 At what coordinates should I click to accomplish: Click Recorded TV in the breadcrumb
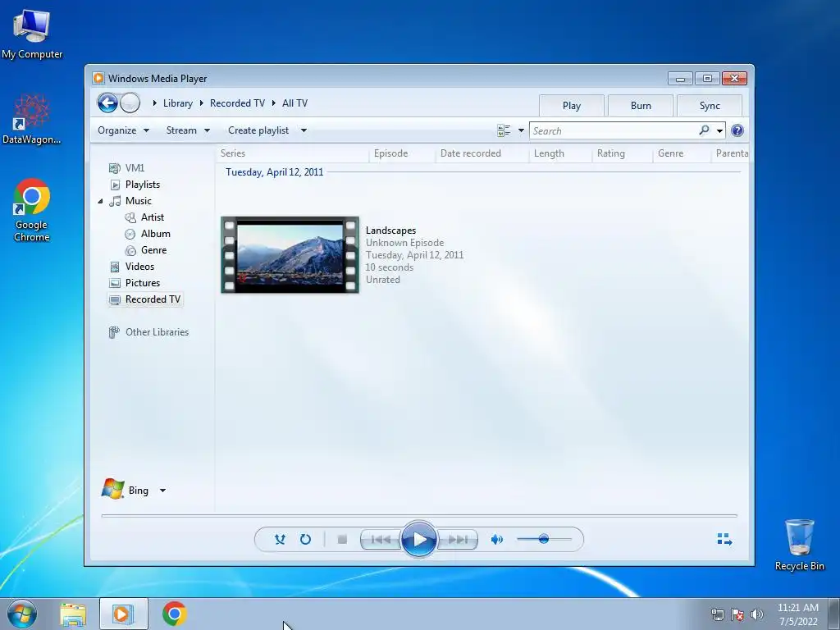pos(237,103)
